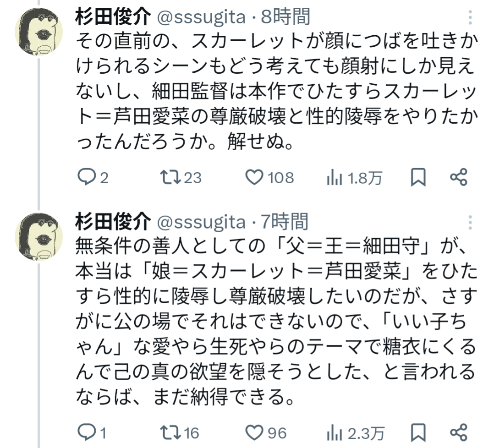This screenshot has height=448, width=483.
Task: Open more options for the first tweet
Action: [470, 18]
